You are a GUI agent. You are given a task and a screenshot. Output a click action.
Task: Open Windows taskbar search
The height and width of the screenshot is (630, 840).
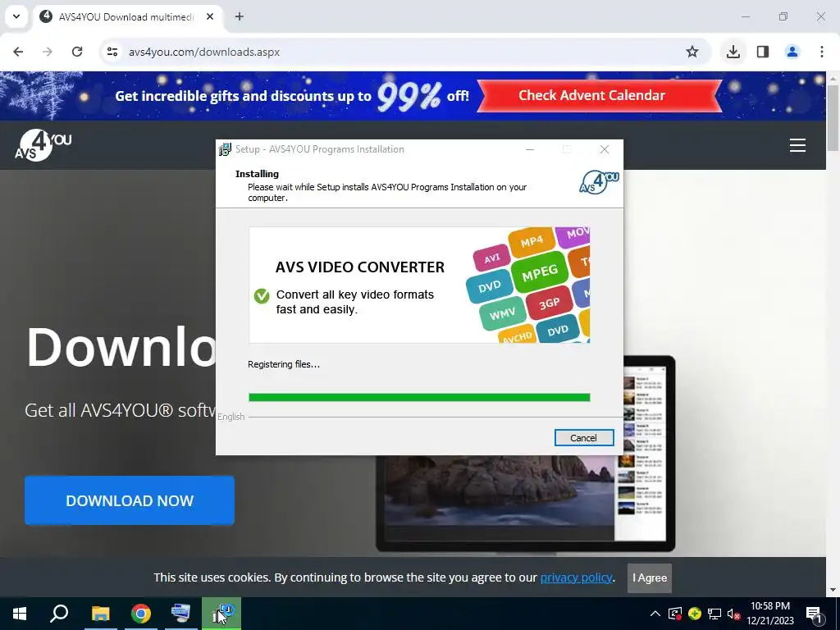59,614
